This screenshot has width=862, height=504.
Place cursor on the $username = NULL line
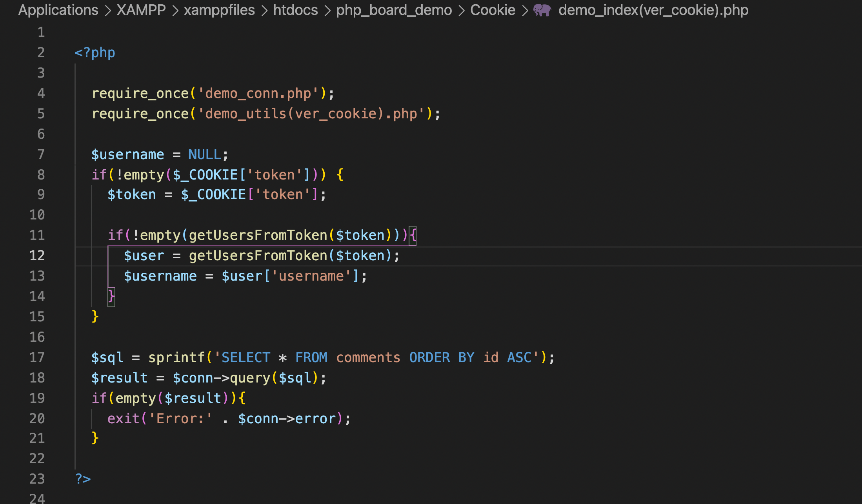point(157,154)
